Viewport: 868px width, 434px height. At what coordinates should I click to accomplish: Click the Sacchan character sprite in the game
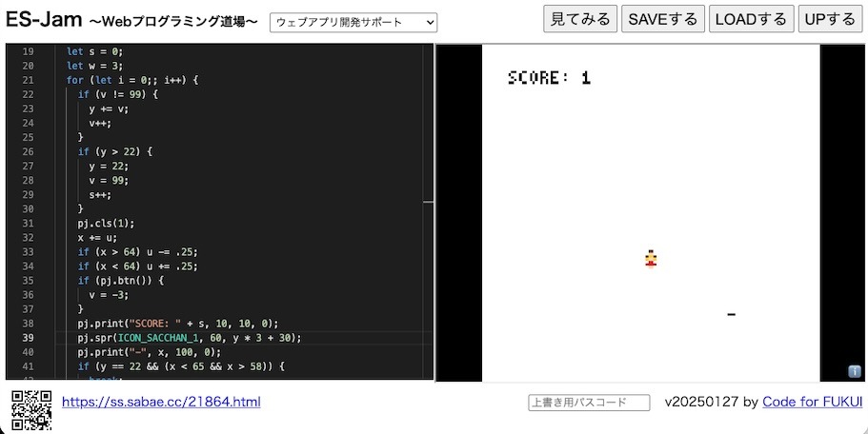651,258
